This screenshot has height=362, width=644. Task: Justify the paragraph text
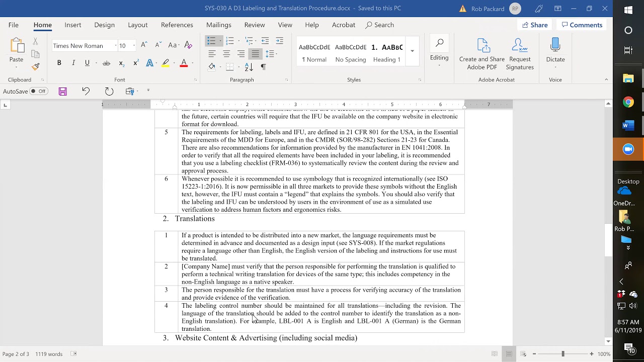(x=256, y=54)
